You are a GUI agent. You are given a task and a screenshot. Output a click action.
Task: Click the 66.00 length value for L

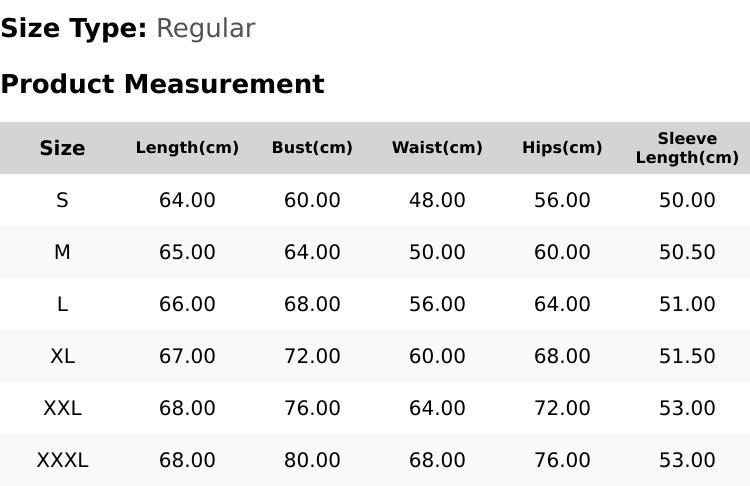pos(187,304)
